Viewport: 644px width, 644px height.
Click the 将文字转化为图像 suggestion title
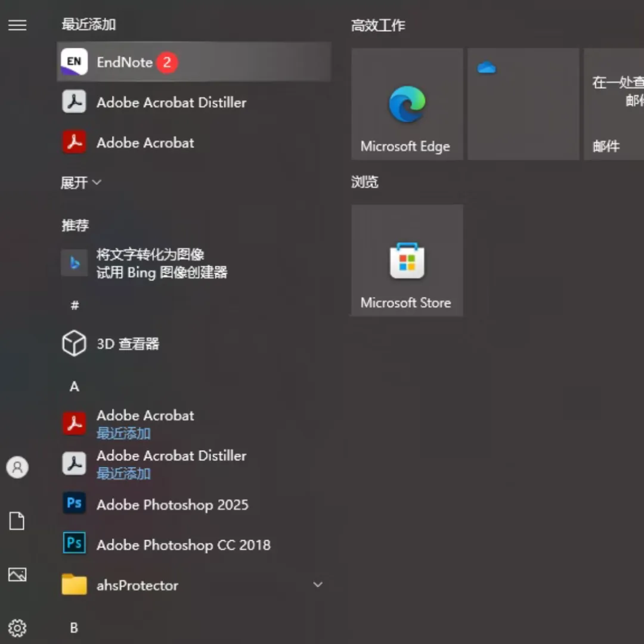click(x=150, y=255)
